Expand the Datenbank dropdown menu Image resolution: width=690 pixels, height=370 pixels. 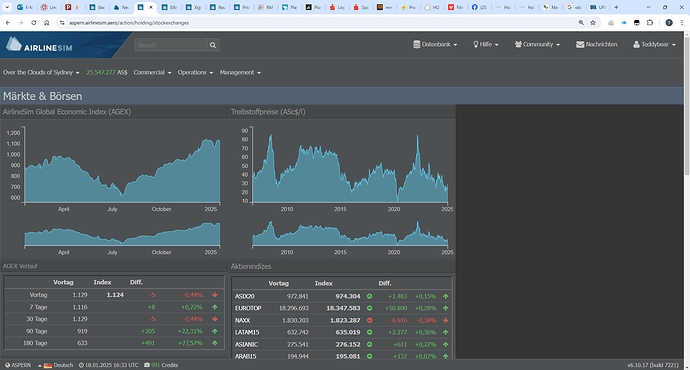tap(435, 44)
